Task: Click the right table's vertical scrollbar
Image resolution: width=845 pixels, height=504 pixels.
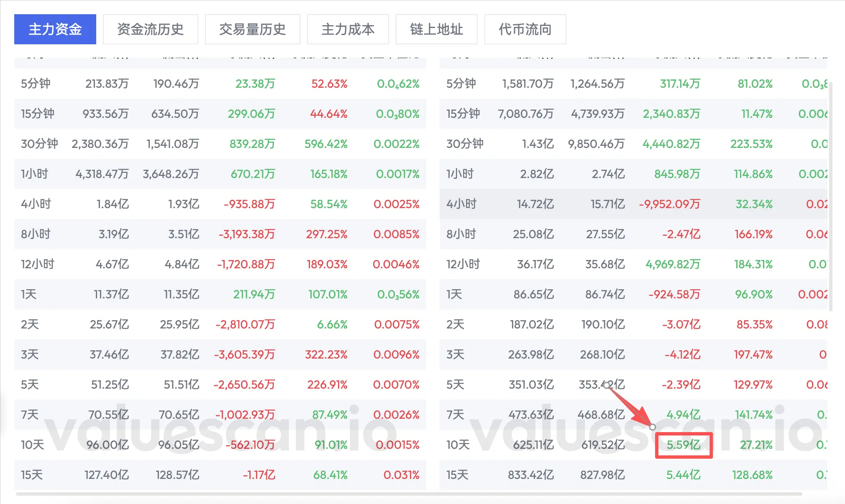Action: click(x=830, y=196)
